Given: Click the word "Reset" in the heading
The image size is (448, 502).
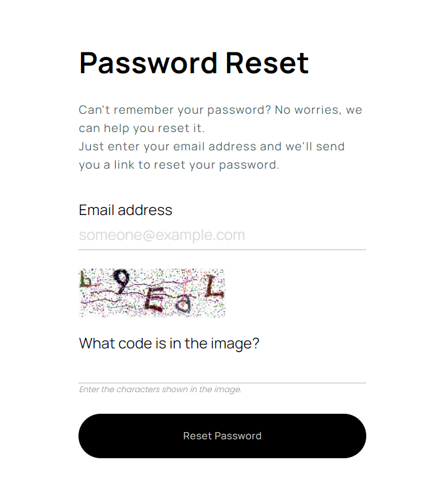Looking at the screenshot, I should click(267, 63).
